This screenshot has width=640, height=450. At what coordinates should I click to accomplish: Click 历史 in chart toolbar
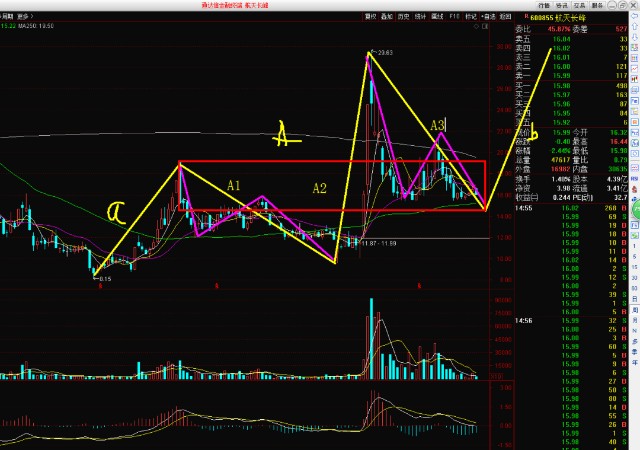[x=404, y=16]
